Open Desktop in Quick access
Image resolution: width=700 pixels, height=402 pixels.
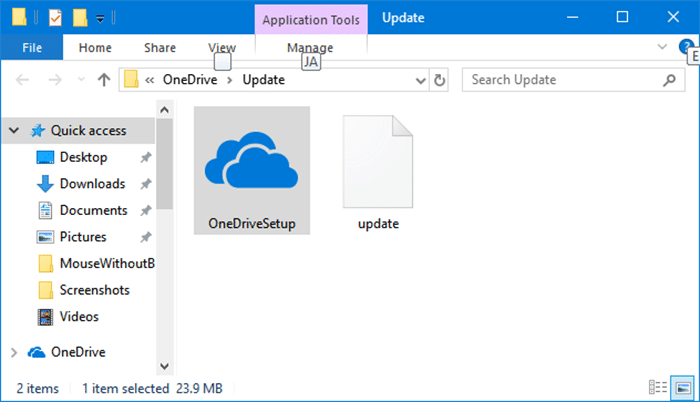pyautogui.click(x=83, y=157)
